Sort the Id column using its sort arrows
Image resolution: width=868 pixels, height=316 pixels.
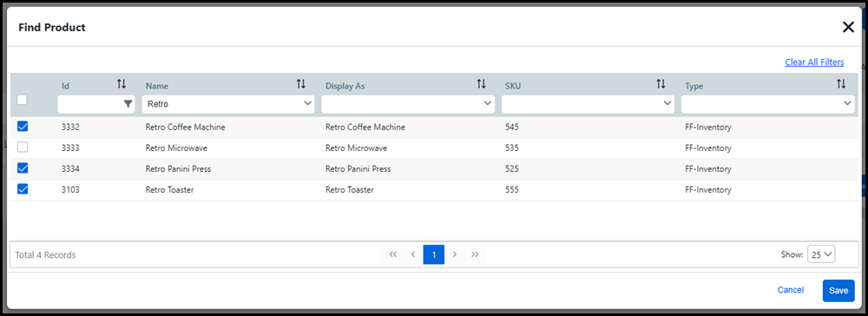[x=122, y=84]
